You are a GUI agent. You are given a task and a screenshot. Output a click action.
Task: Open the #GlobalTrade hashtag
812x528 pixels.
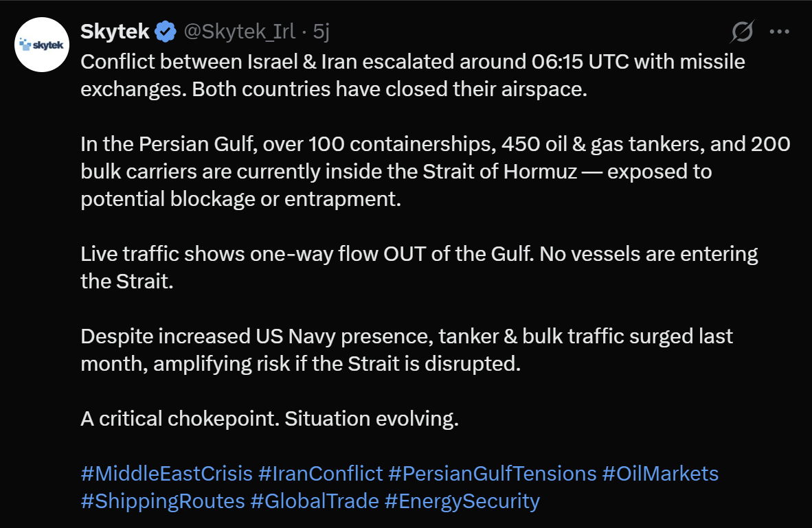pos(314,501)
